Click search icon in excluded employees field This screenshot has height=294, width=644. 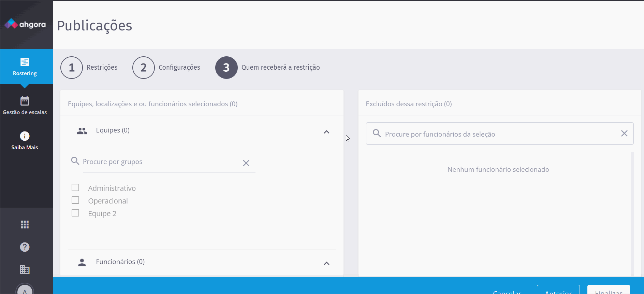point(377,133)
